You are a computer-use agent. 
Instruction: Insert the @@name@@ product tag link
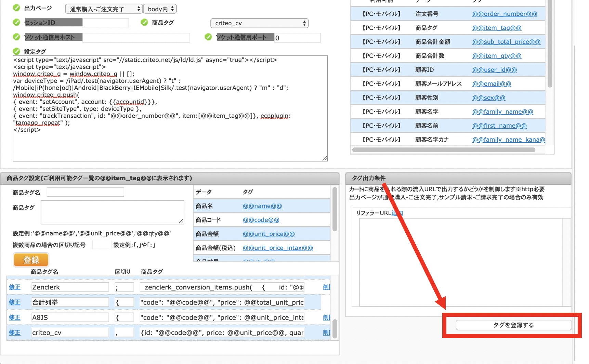[x=262, y=206]
